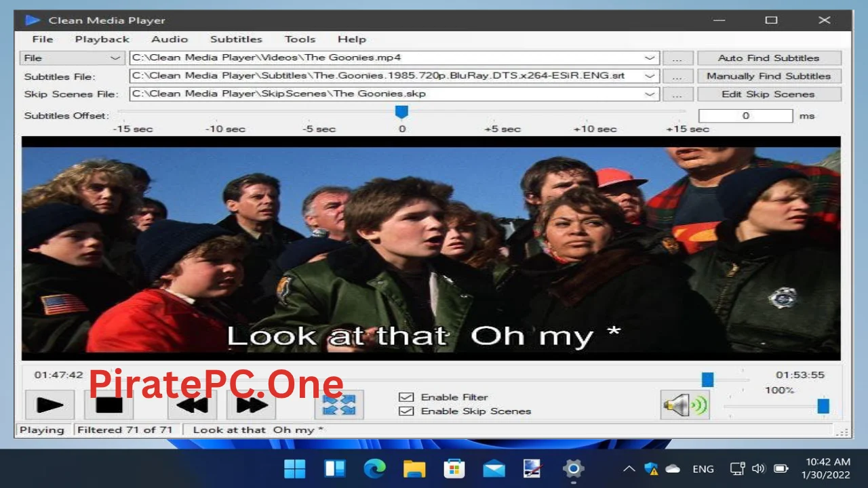Click the 10:42 AM taskbar clock

click(x=828, y=462)
